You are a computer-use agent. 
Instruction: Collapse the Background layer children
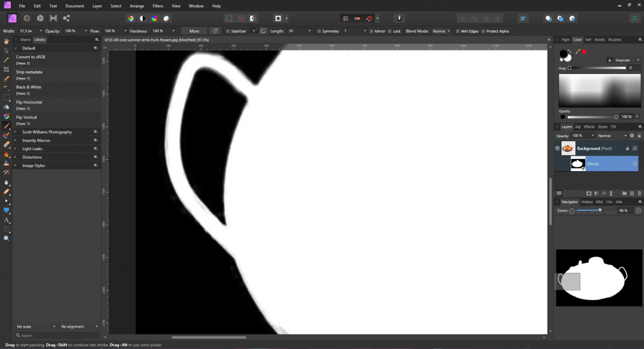[x=558, y=148]
